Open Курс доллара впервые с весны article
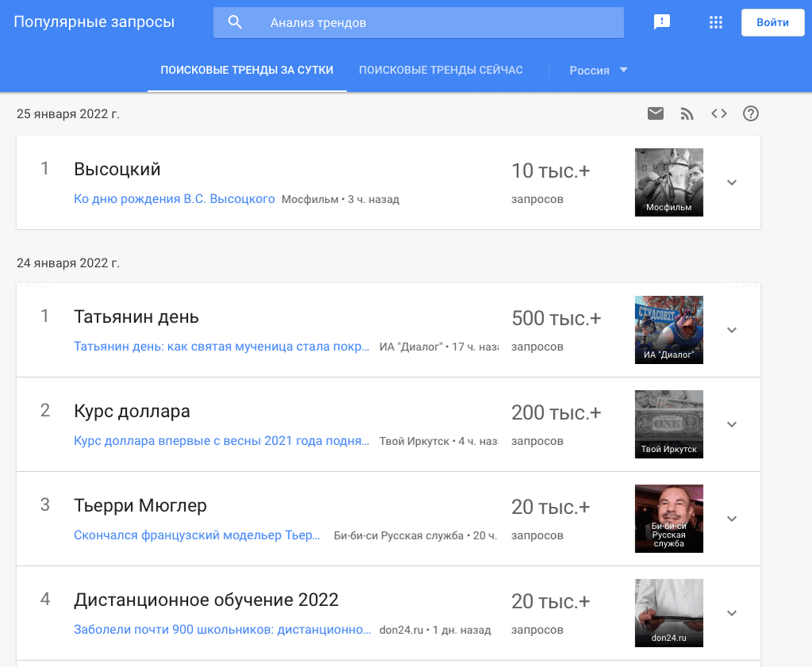The height and width of the screenshot is (667, 812). point(222,441)
